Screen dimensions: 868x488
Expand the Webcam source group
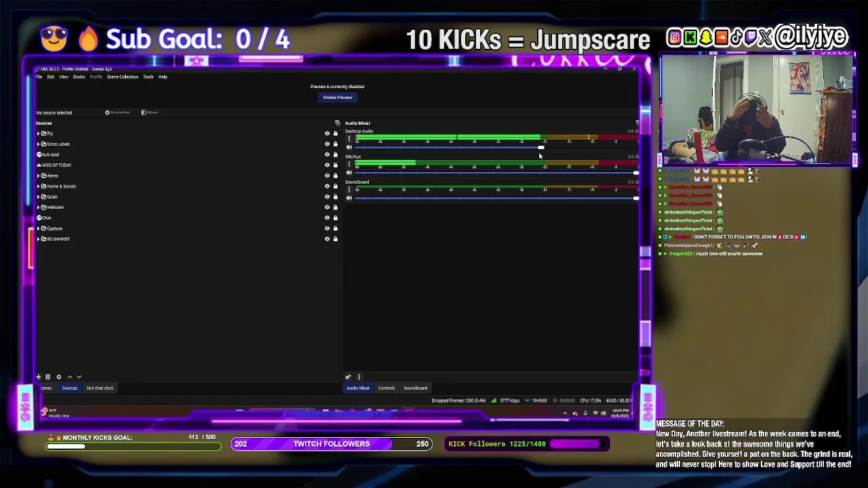coord(38,207)
